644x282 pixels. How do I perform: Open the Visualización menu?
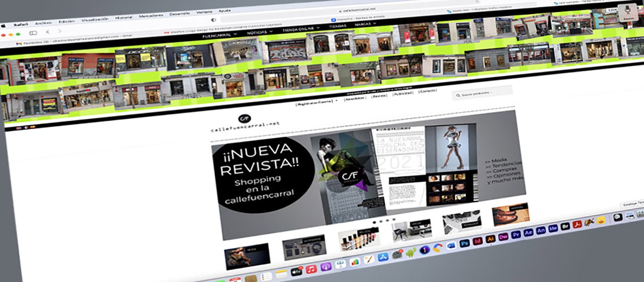(x=95, y=19)
